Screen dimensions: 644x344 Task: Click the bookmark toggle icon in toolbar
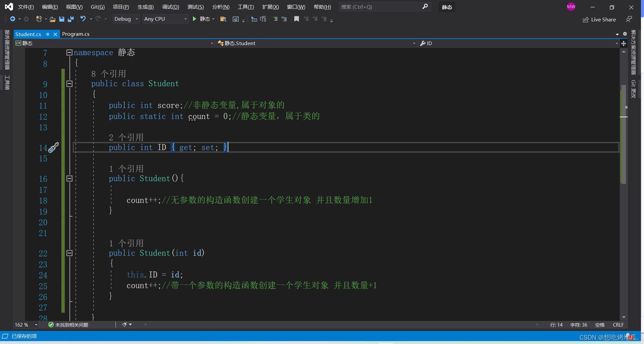tap(296, 19)
